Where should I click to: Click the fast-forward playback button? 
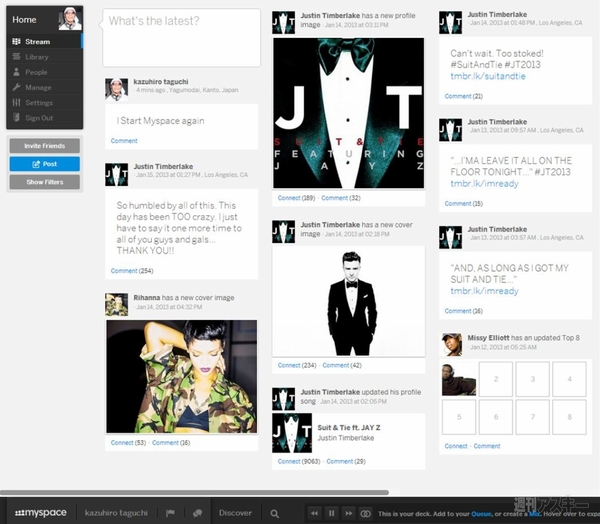tap(349, 513)
